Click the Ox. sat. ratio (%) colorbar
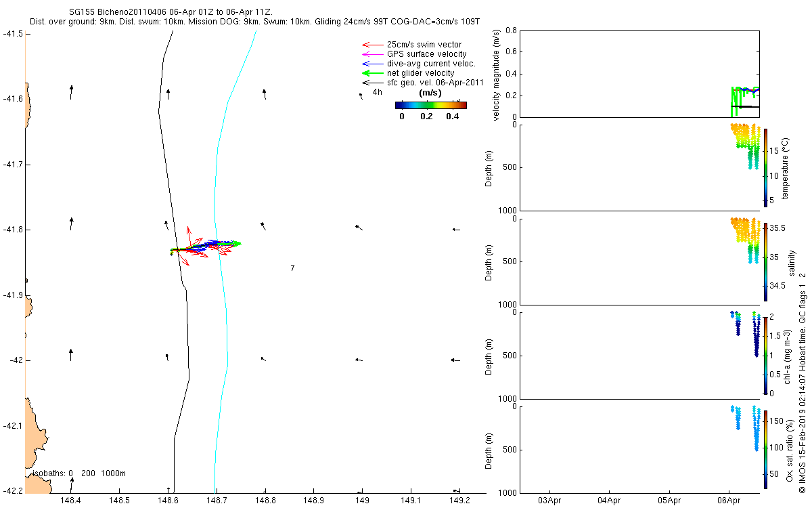 click(x=765, y=449)
